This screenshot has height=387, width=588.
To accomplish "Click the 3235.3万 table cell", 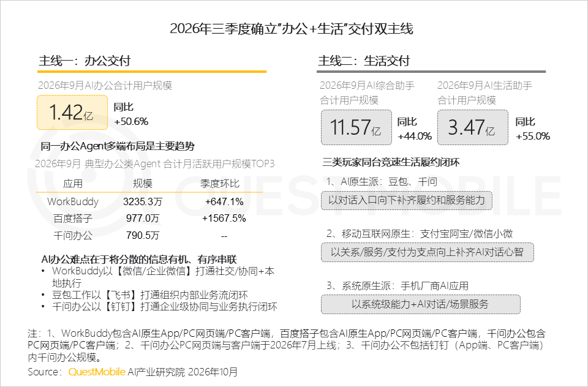I will click(143, 201).
